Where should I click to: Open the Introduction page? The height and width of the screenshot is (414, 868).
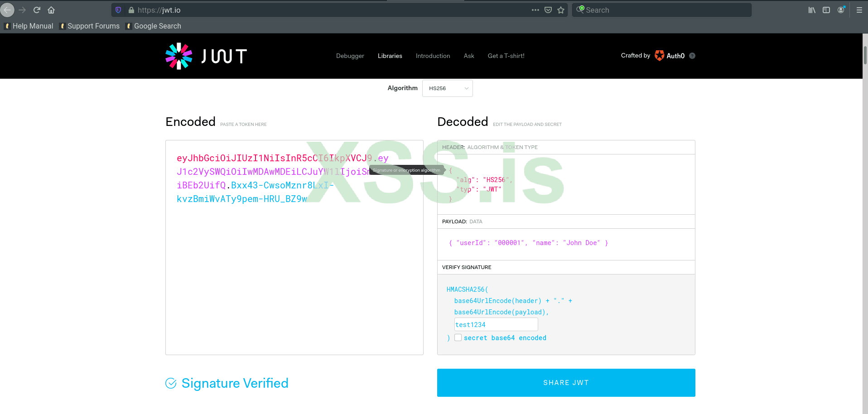coord(433,56)
